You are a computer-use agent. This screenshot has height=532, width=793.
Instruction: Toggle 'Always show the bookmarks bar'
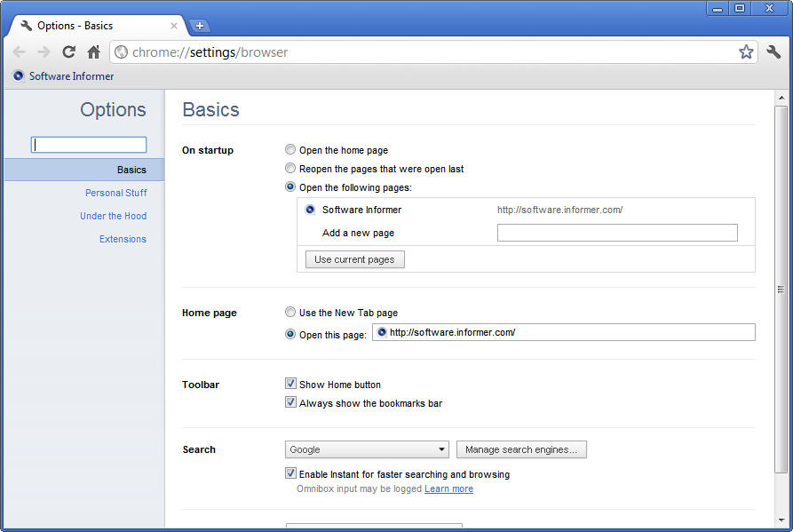tap(290, 402)
